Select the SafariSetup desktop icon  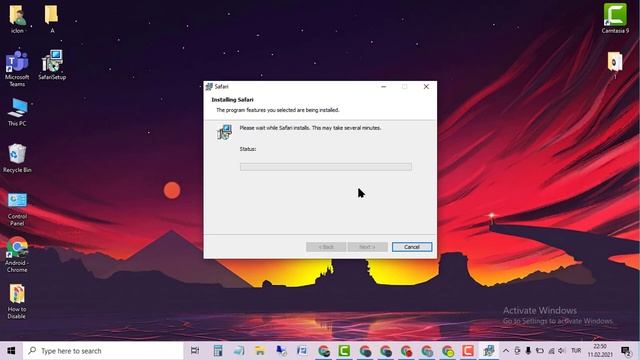(52, 65)
